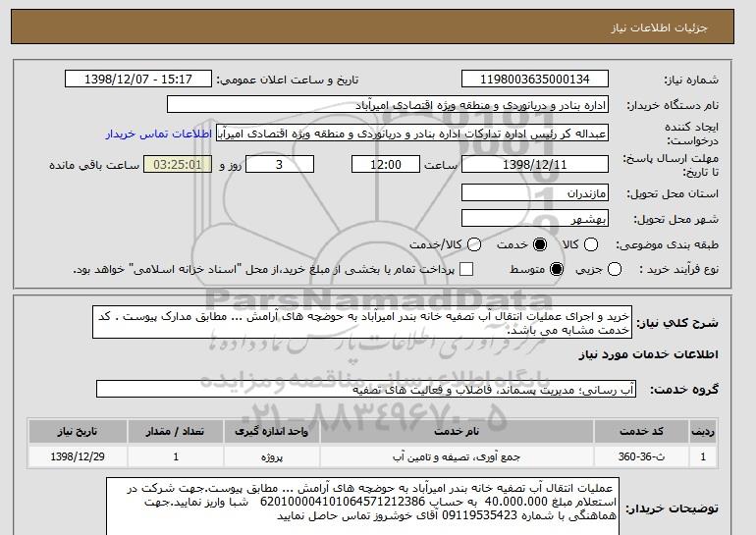Screen dimensions: 756x535
Task: Click the response deadline date 1398/12/11
Action: [535, 164]
